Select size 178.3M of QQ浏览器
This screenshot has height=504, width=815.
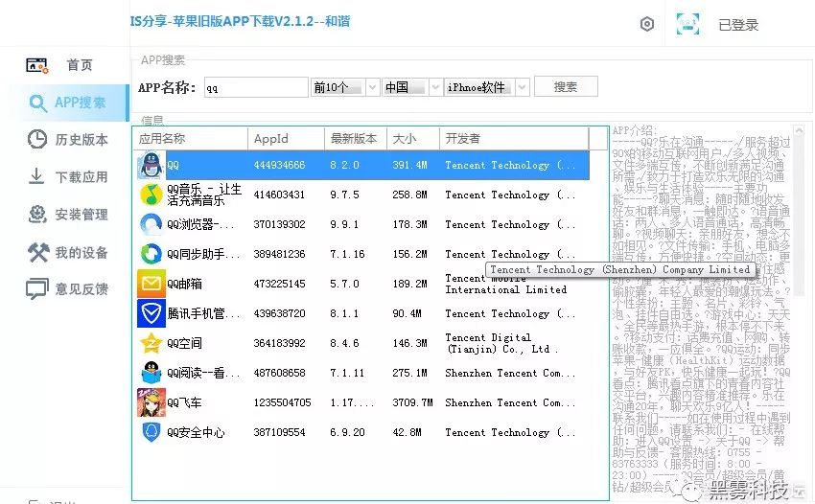coord(409,224)
